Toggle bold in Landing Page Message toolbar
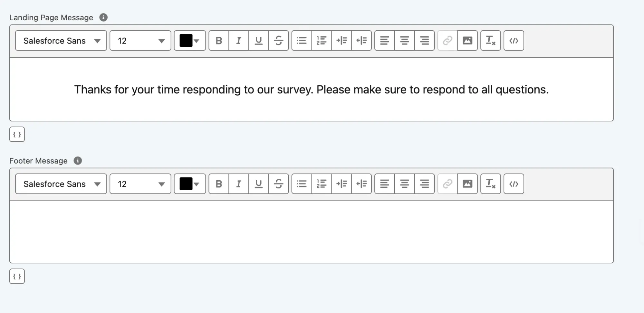The height and width of the screenshot is (313, 644). (x=219, y=41)
